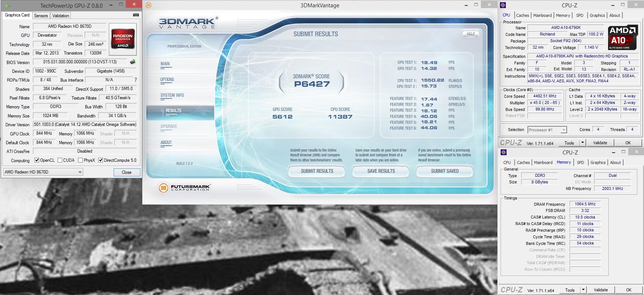Viewport: 644px width, 295px height.
Task: Click the SUBMIT RESULTS button
Action: click(317, 171)
